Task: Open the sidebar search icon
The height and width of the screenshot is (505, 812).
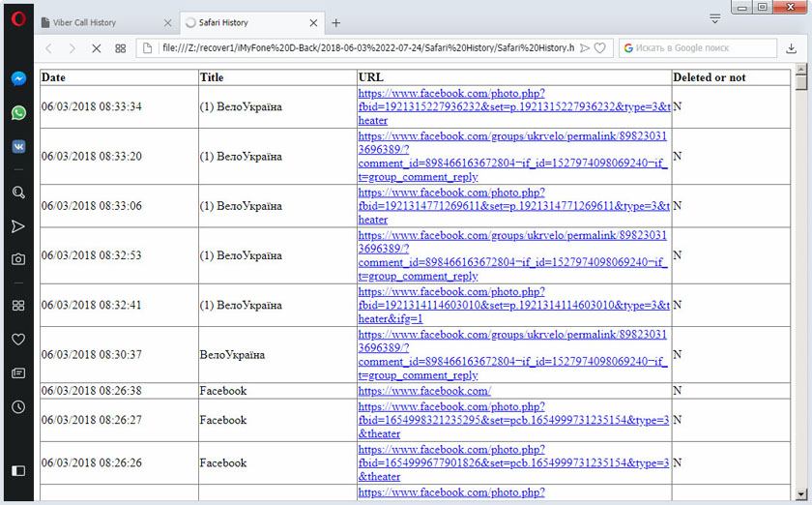Action: [x=18, y=193]
